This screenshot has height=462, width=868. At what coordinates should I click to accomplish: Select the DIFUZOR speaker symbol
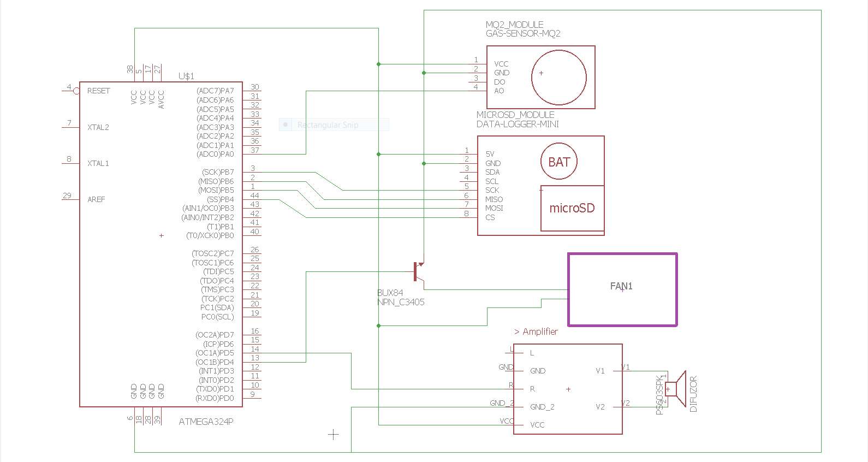(676, 389)
